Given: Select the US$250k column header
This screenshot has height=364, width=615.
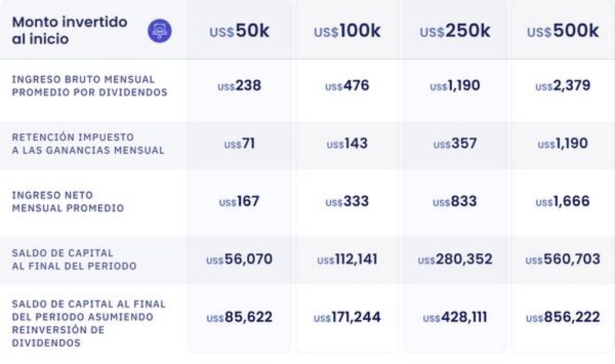Looking at the screenshot, I should (x=455, y=31).
